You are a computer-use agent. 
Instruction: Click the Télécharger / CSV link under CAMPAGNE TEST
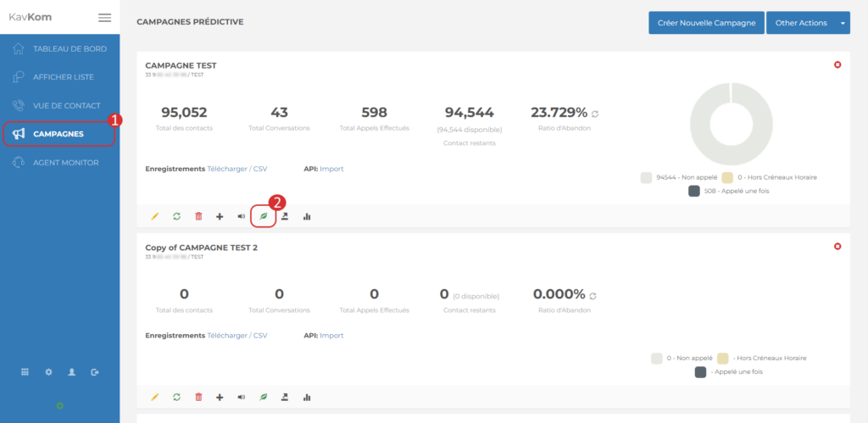(x=237, y=169)
